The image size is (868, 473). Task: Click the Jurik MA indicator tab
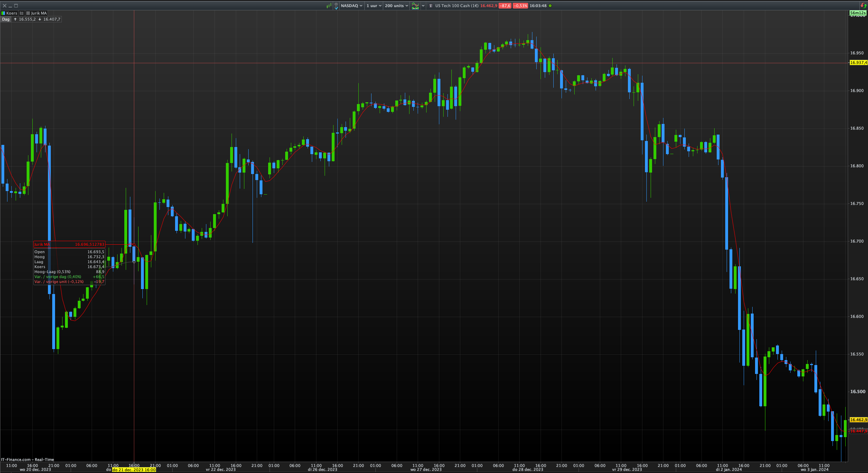click(x=39, y=13)
